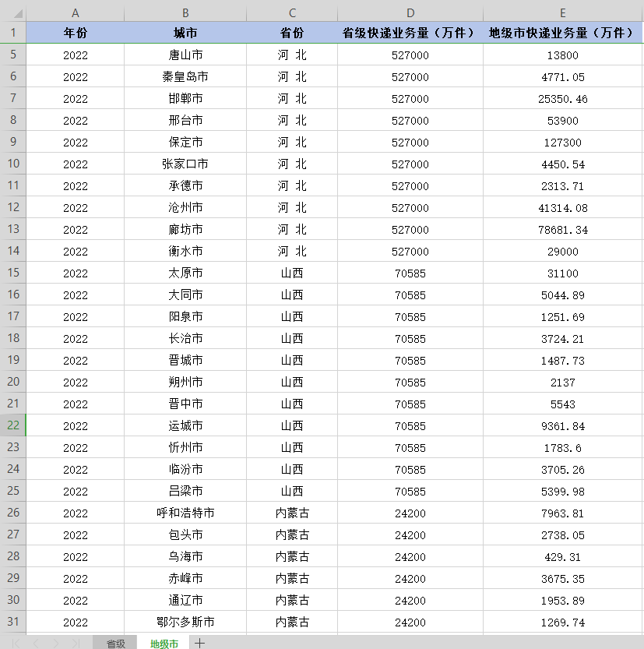Select the 地级市 sheet tab

[x=164, y=644]
